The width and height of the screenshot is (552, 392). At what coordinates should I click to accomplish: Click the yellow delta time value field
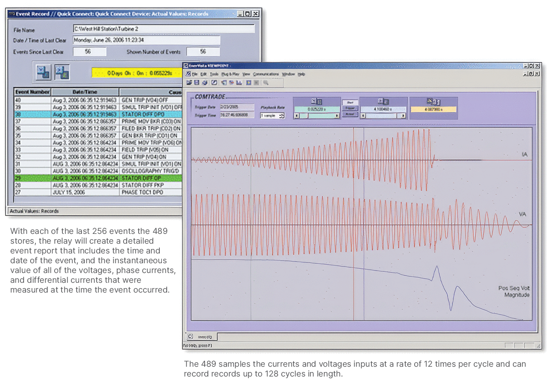coord(433,110)
